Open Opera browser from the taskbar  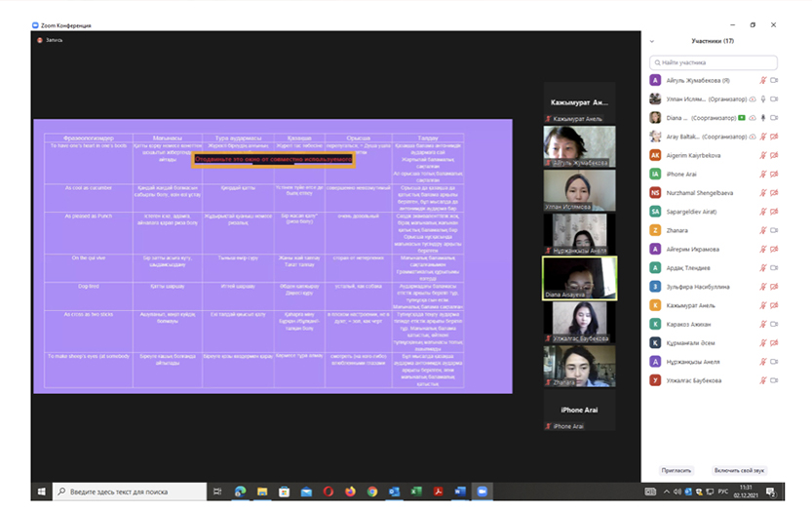click(x=329, y=492)
